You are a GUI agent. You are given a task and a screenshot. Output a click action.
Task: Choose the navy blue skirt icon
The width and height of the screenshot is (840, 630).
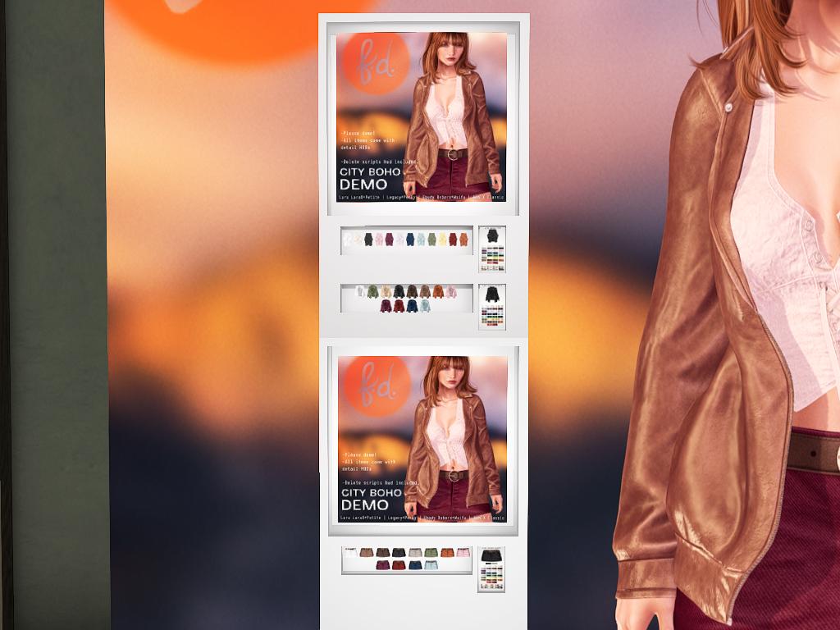click(415, 565)
